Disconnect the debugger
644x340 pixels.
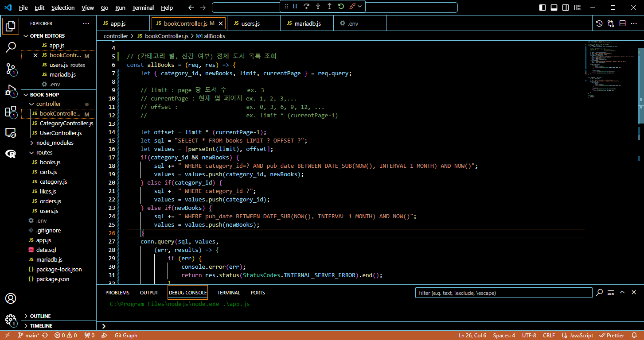(x=352, y=6)
